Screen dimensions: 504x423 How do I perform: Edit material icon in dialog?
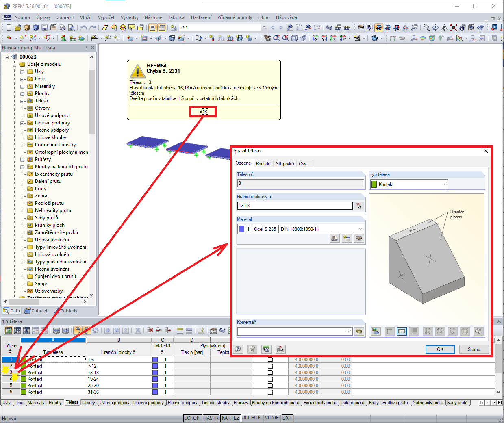click(x=359, y=239)
